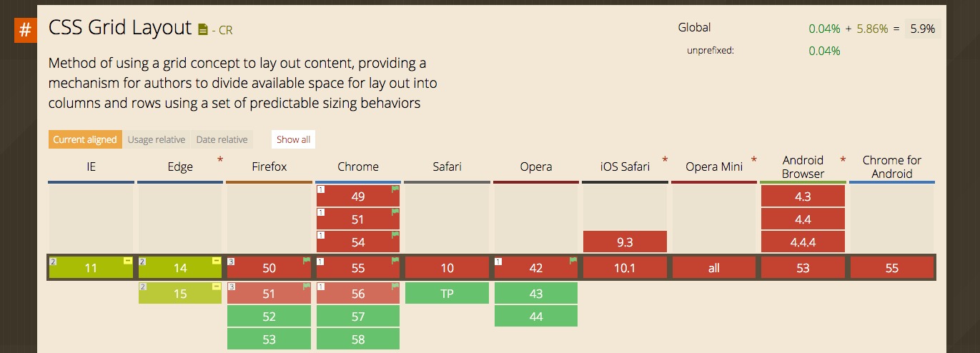
Task: Switch to Date relative view
Action: coord(222,139)
